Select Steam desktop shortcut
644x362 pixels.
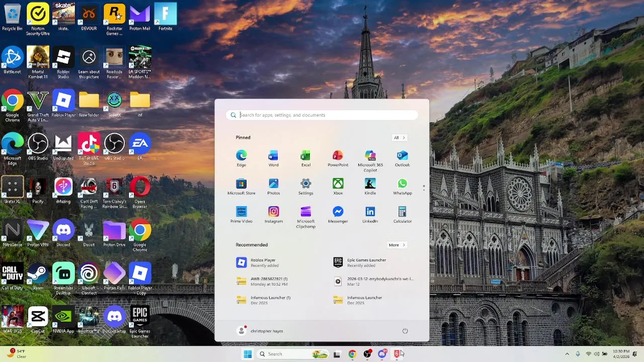point(38,277)
